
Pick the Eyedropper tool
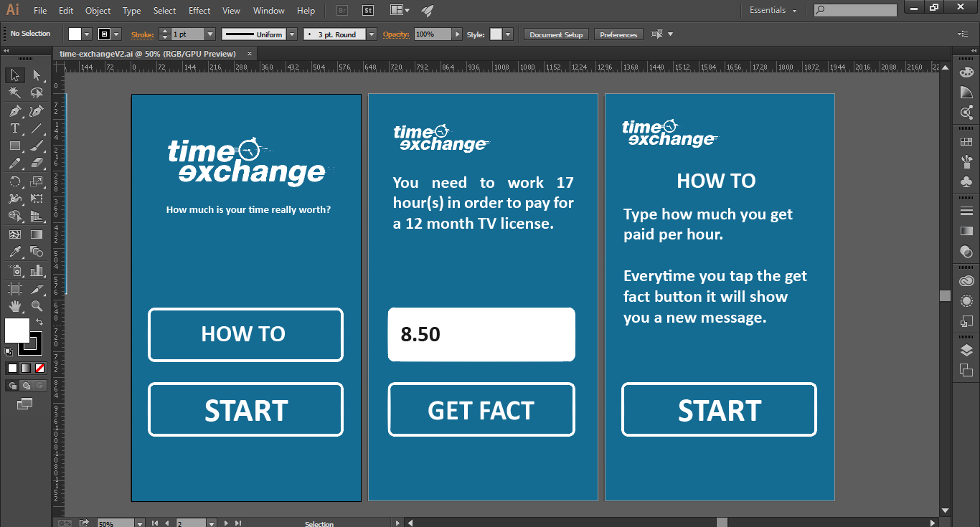tap(15, 252)
